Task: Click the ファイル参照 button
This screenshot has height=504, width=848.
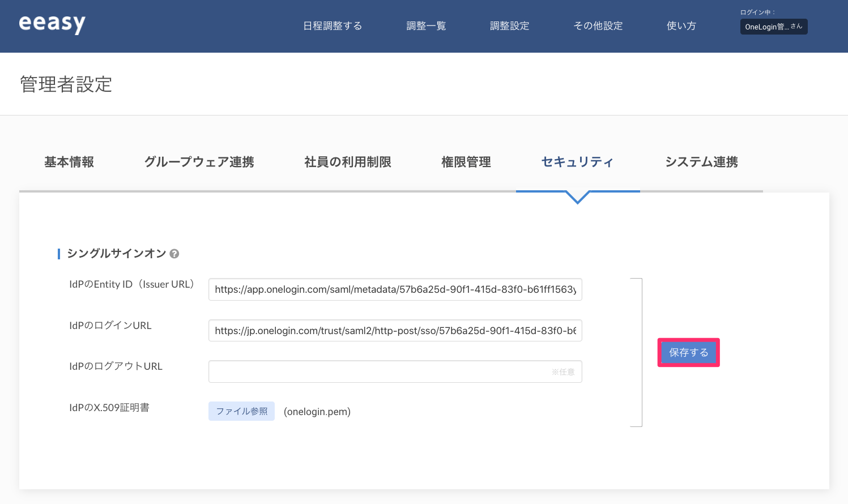Action: point(242,411)
